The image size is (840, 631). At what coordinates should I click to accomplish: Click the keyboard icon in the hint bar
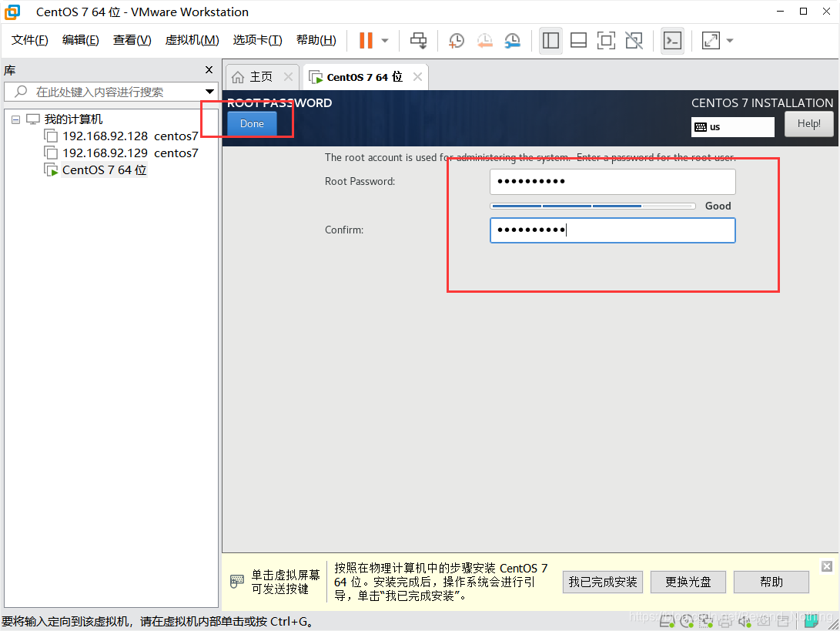point(237,581)
